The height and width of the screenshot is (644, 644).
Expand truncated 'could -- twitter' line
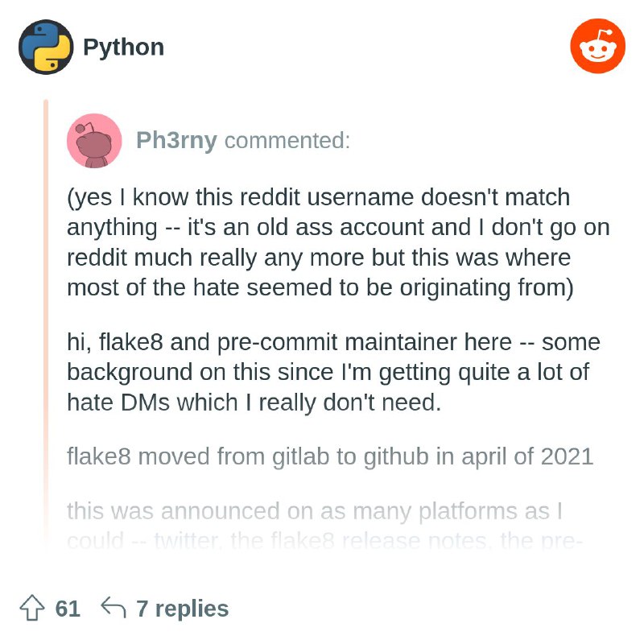tap(324, 541)
